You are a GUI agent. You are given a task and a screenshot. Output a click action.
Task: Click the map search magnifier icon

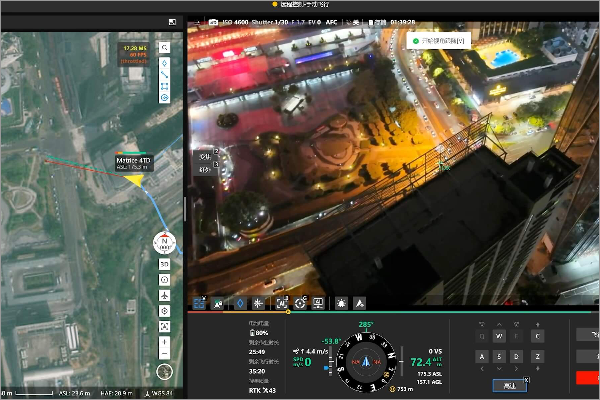[164, 47]
